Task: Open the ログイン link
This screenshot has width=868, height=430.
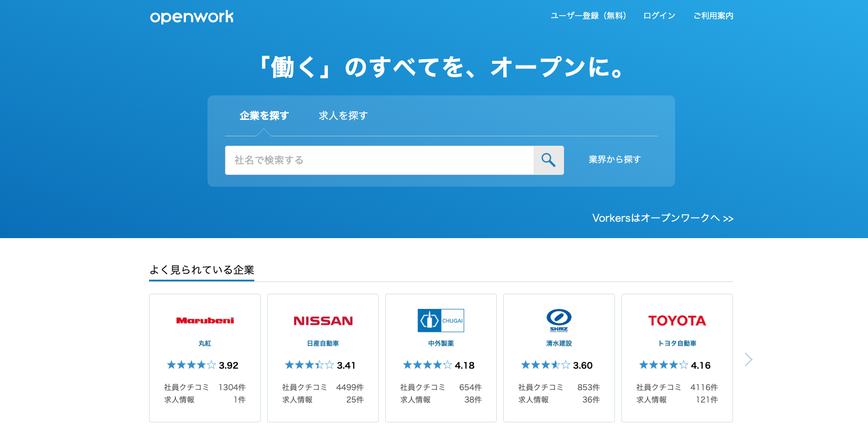Action: pos(659,16)
